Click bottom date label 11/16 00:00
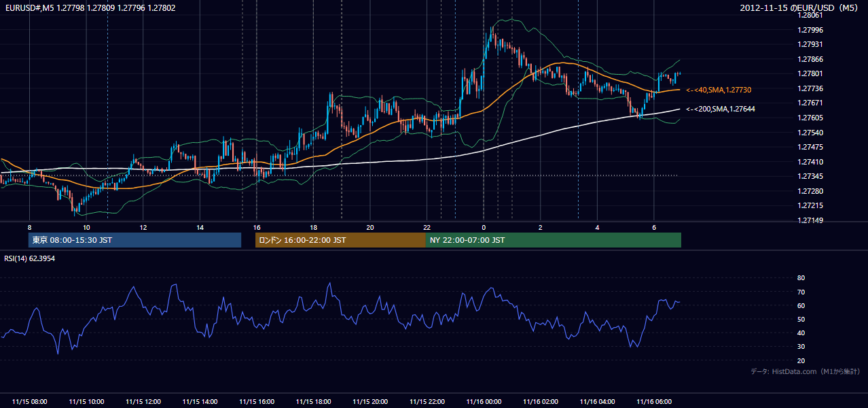The image size is (868, 408). pyautogui.click(x=484, y=402)
